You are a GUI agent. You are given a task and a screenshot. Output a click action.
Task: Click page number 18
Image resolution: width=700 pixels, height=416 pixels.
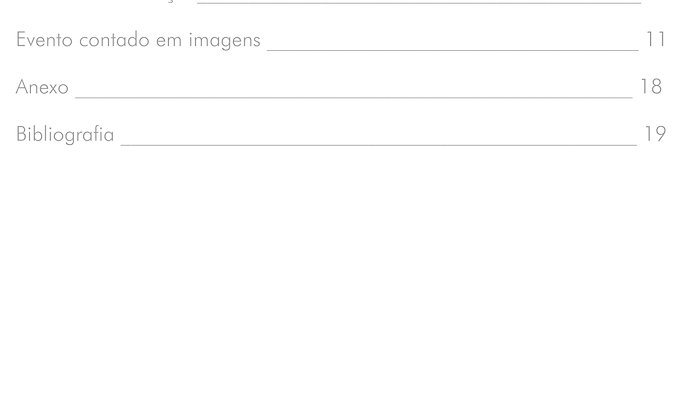651,87
